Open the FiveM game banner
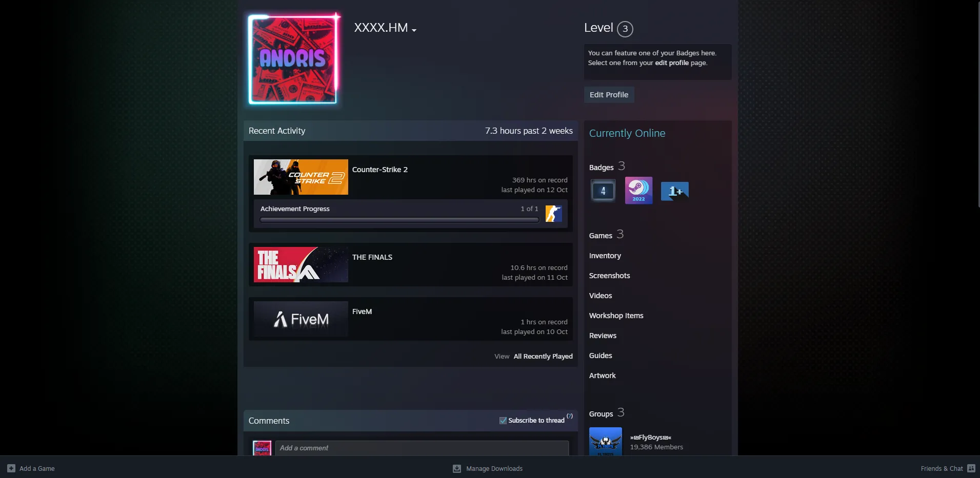The height and width of the screenshot is (478, 980). point(301,319)
